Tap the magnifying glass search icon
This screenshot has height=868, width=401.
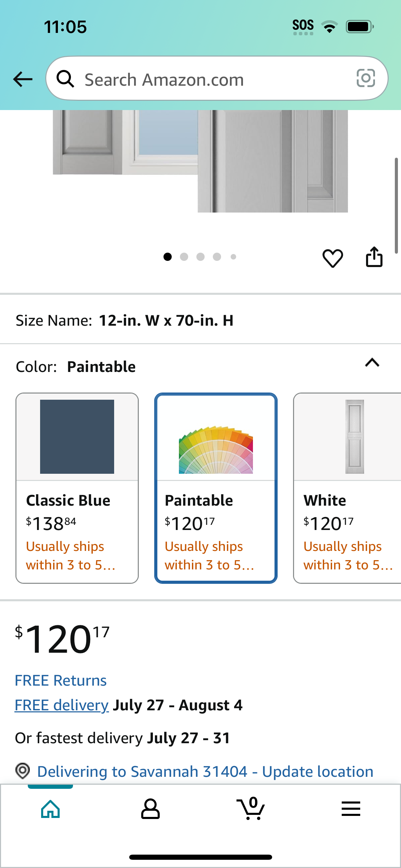coord(65,79)
